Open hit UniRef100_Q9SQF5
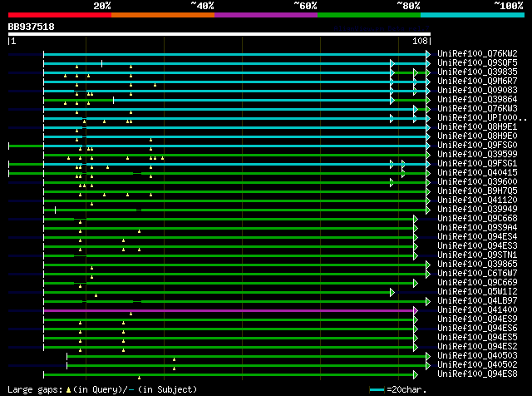The width and height of the screenshot is (532, 396). click(x=477, y=63)
